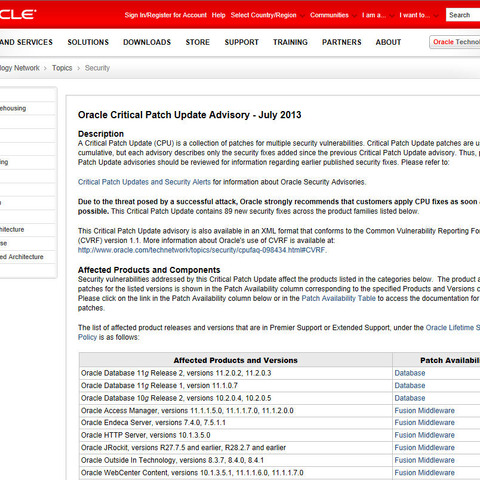Open Fusion Middleware link for HTTP Server row
Screen dimensions: 480x480
[425, 435]
